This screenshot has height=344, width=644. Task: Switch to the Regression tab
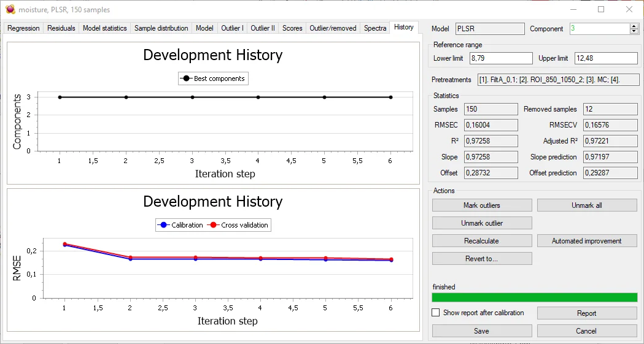23,28
